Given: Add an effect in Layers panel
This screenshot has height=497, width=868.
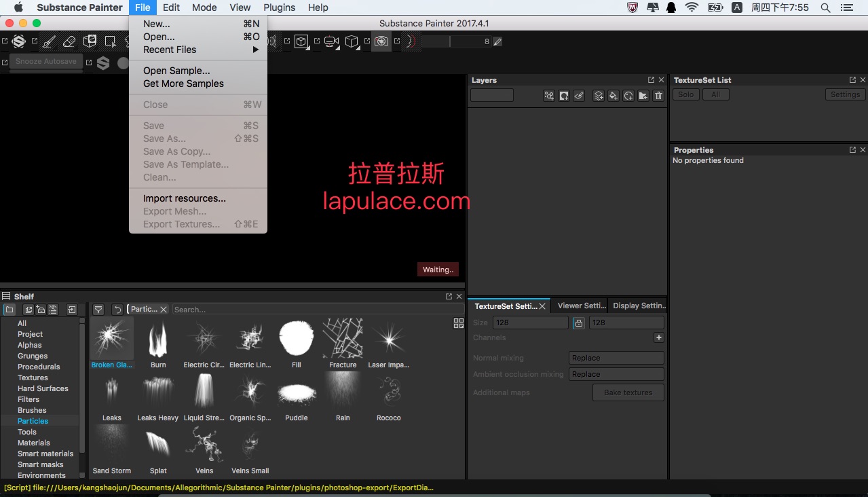Looking at the screenshot, I should (x=549, y=96).
